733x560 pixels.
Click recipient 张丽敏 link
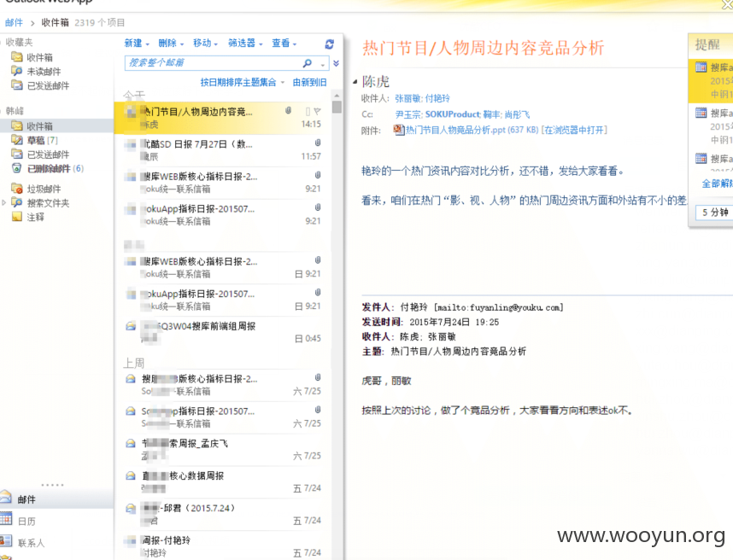coord(408,98)
